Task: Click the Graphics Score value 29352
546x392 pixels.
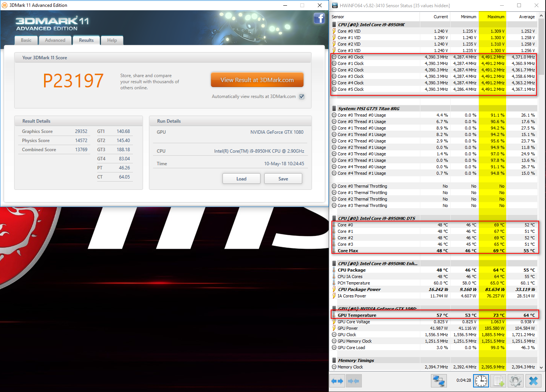Action: click(81, 131)
